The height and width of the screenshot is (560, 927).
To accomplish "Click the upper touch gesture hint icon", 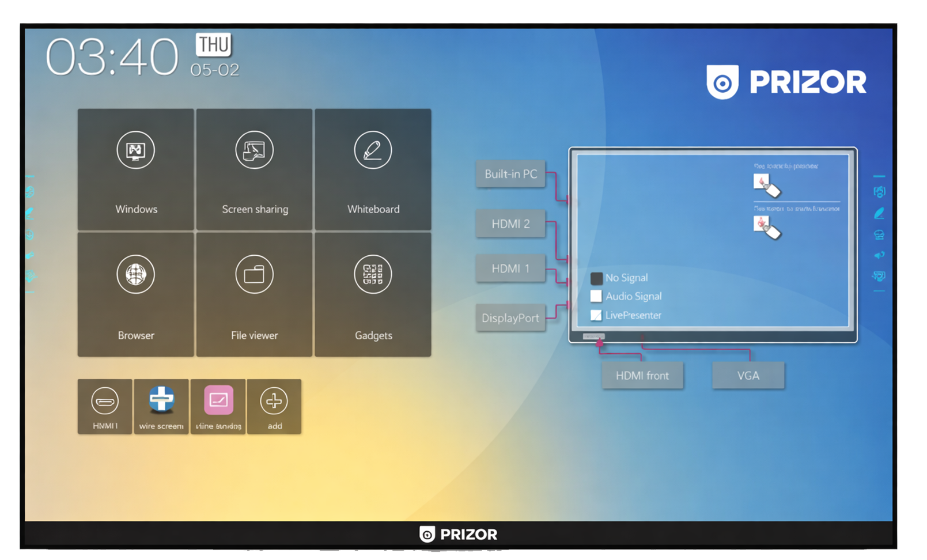I will (x=767, y=185).
